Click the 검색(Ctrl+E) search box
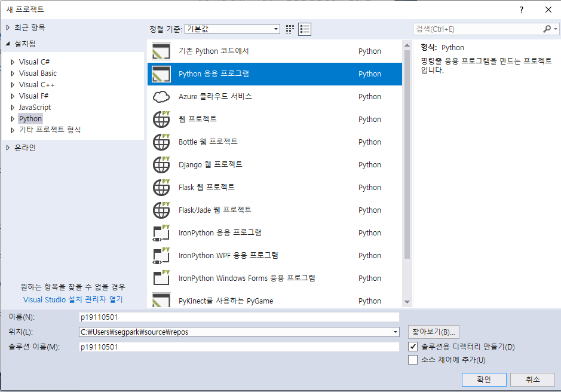 [x=478, y=29]
